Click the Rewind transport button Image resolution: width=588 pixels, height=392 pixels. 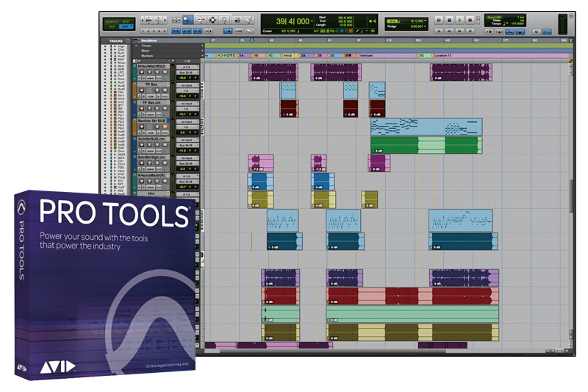pos(449,31)
